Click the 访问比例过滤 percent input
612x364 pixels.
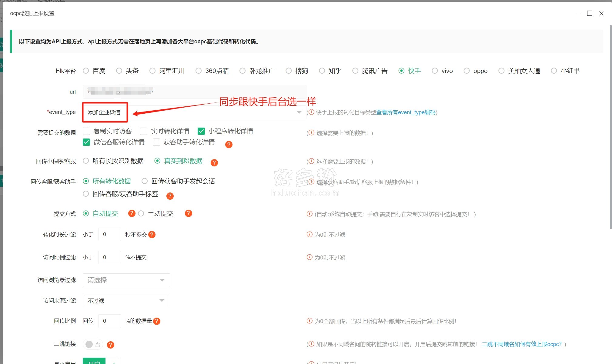point(109,257)
